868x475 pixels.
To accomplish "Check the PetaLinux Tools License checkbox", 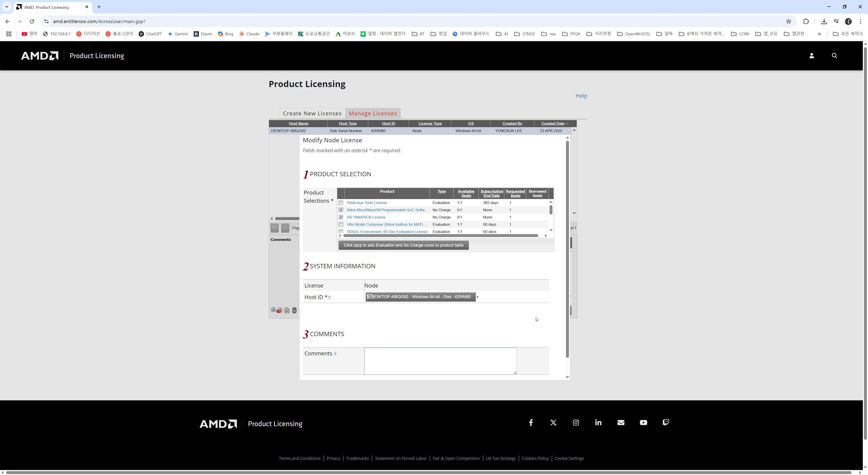I will point(341,203).
